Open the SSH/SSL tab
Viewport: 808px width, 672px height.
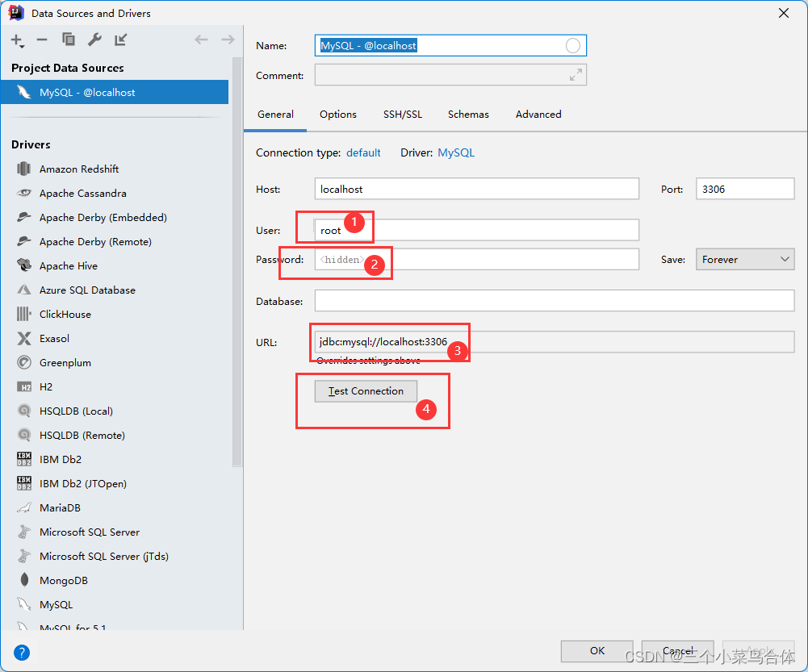point(403,115)
